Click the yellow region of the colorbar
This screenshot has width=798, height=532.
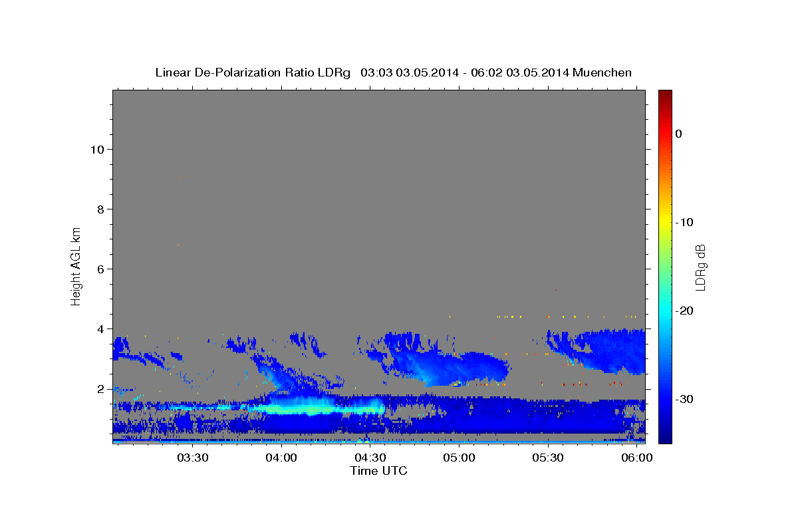click(x=665, y=222)
